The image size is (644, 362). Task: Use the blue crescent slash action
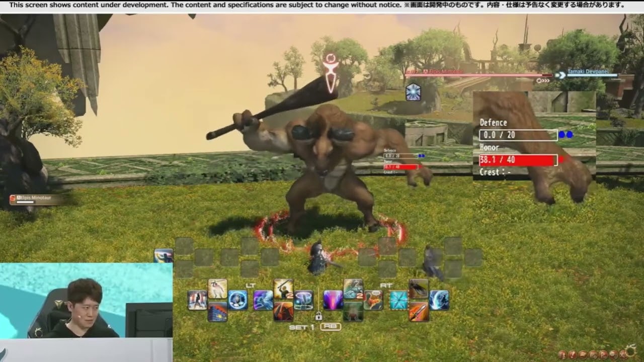tap(439, 300)
